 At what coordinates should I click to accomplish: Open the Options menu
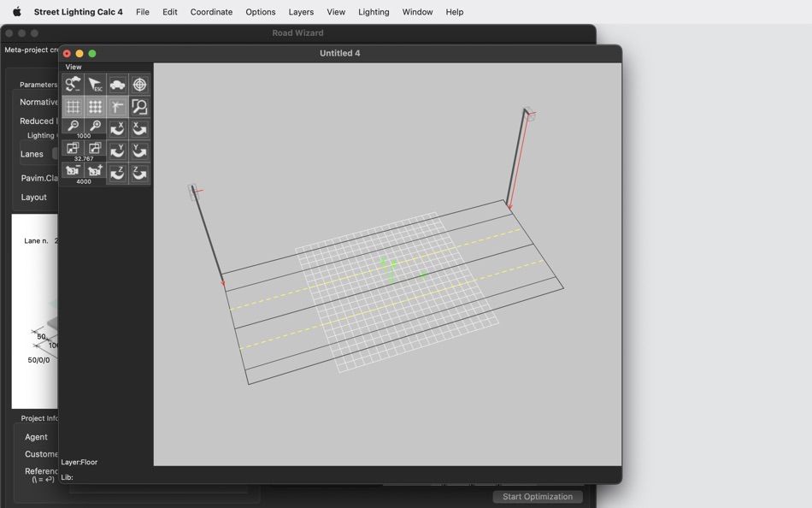(261, 11)
